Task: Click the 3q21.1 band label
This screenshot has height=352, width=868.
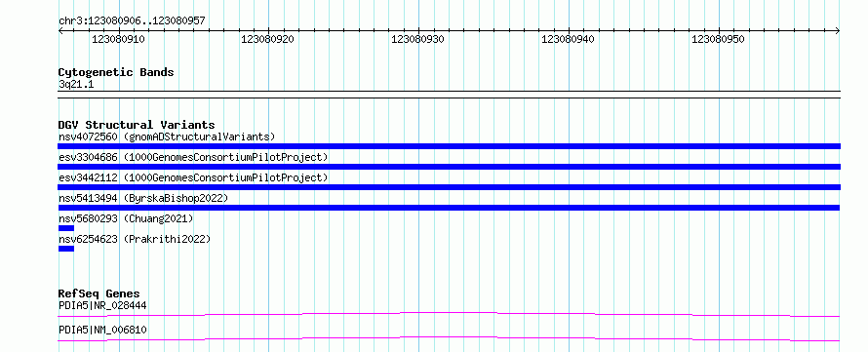Action: coord(76,84)
